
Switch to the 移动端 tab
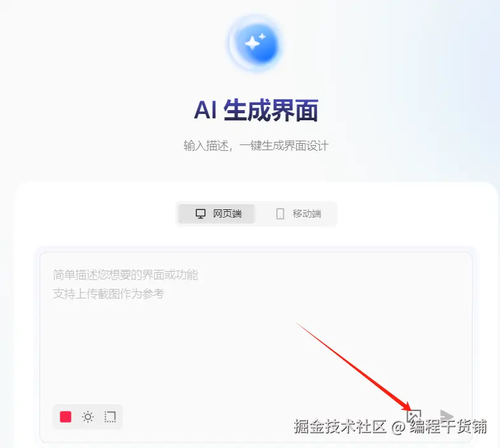coord(298,214)
